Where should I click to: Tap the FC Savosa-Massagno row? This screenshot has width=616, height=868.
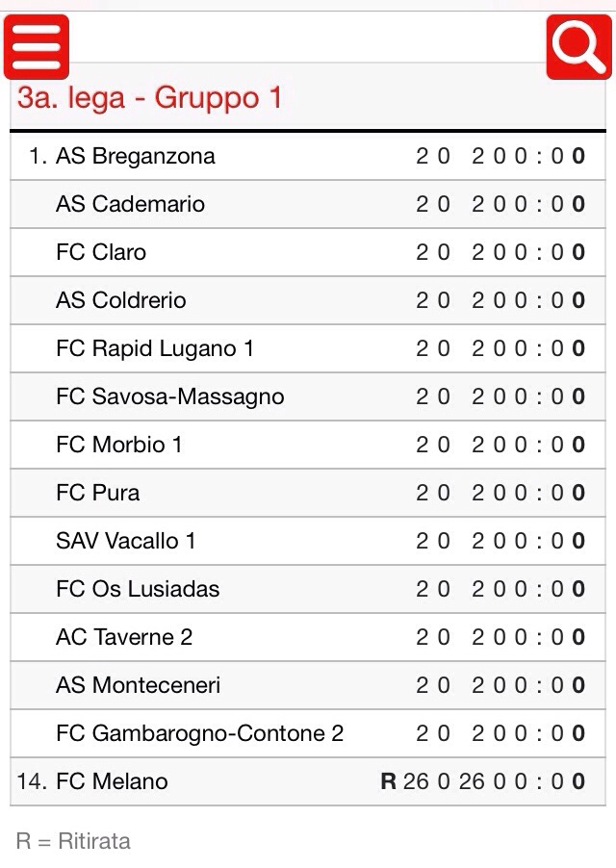[308, 396]
